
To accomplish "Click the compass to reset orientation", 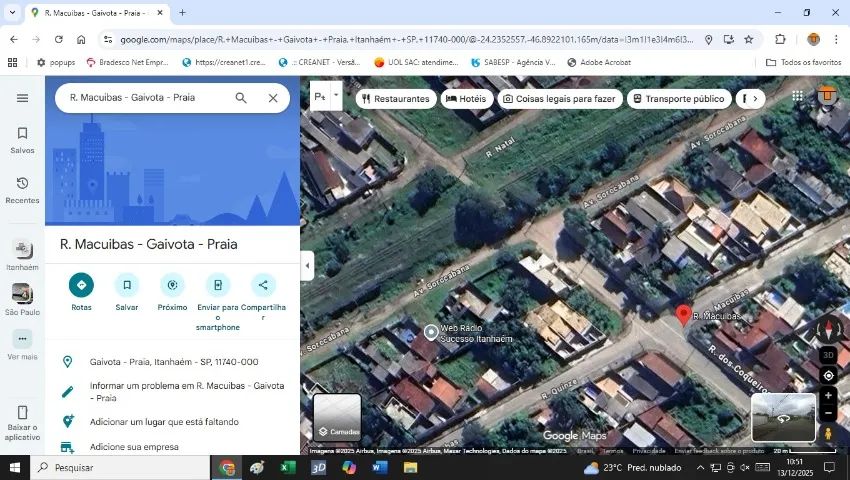I will (x=828, y=330).
